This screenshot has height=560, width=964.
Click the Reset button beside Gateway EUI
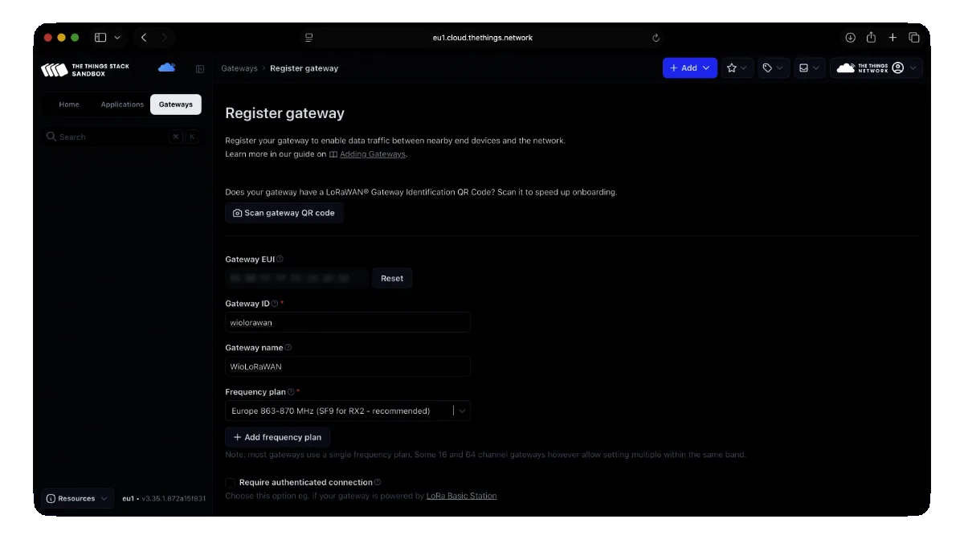392,278
